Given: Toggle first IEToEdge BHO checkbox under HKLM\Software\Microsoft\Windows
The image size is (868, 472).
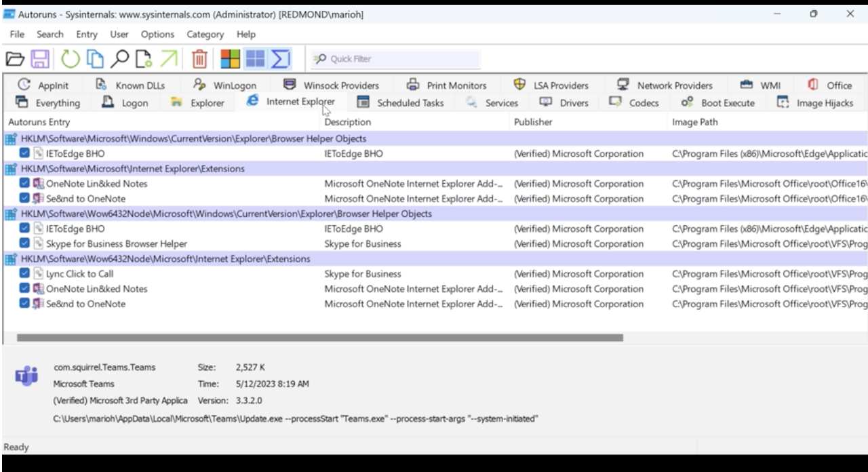Looking at the screenshot, I should pyautogui.click(x=25, y=153).
